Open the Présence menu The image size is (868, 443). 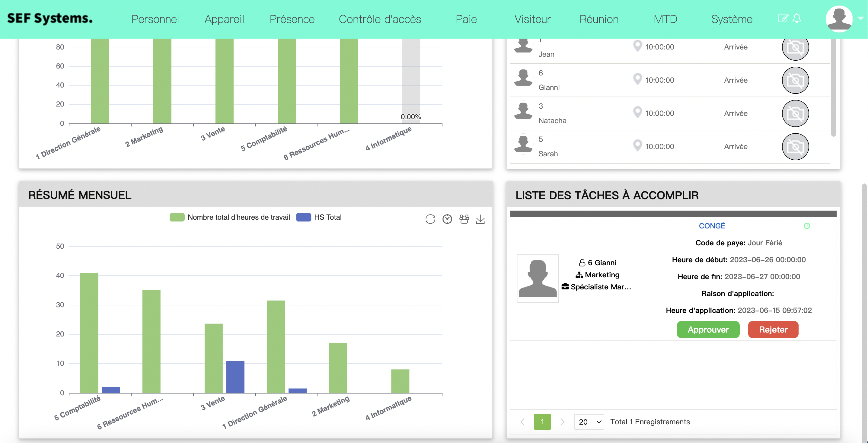[292, 19]
